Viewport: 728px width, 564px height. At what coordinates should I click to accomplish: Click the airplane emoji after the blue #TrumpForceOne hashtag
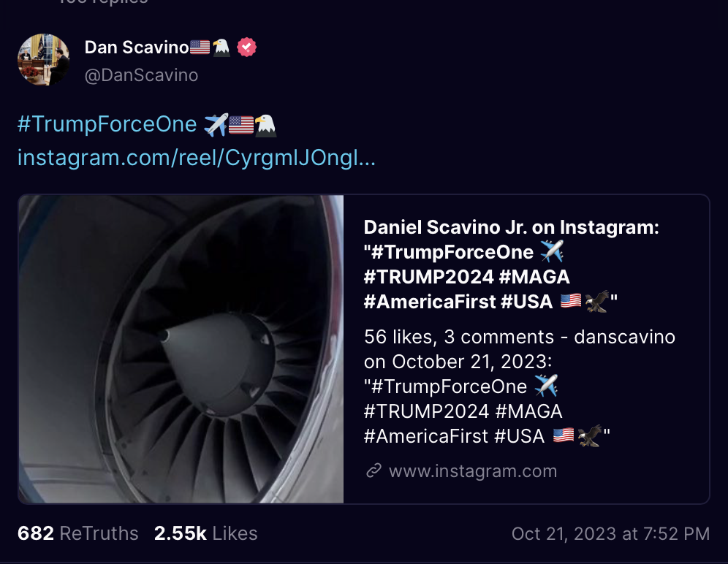click(x=216, y=125)
